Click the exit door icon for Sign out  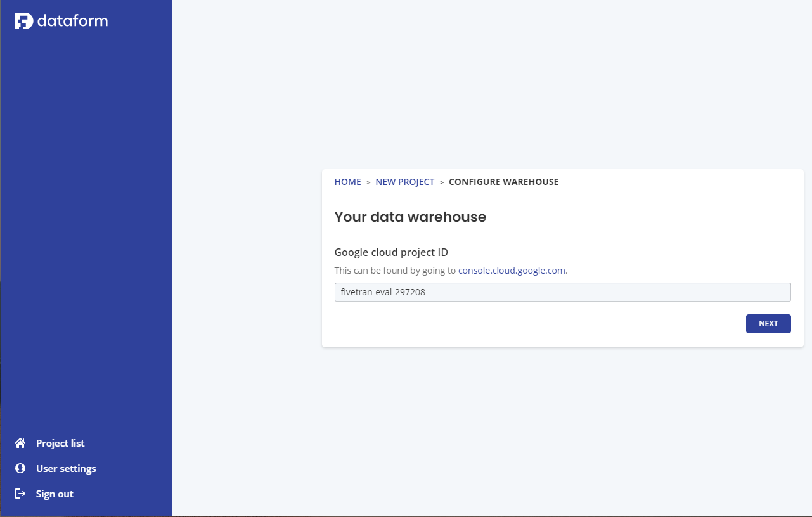coord(20,493)
